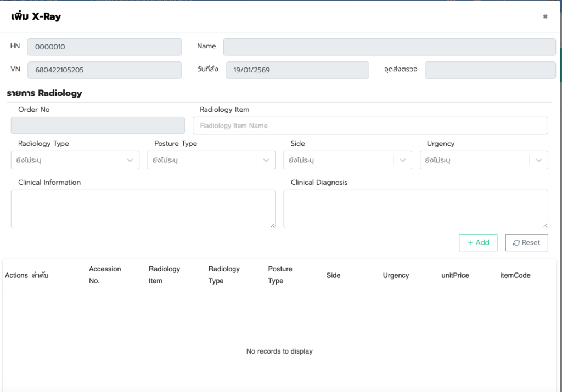Select the Clinical Diagnosis text area
Screen dimensions: 562x392
pos(415,208)
